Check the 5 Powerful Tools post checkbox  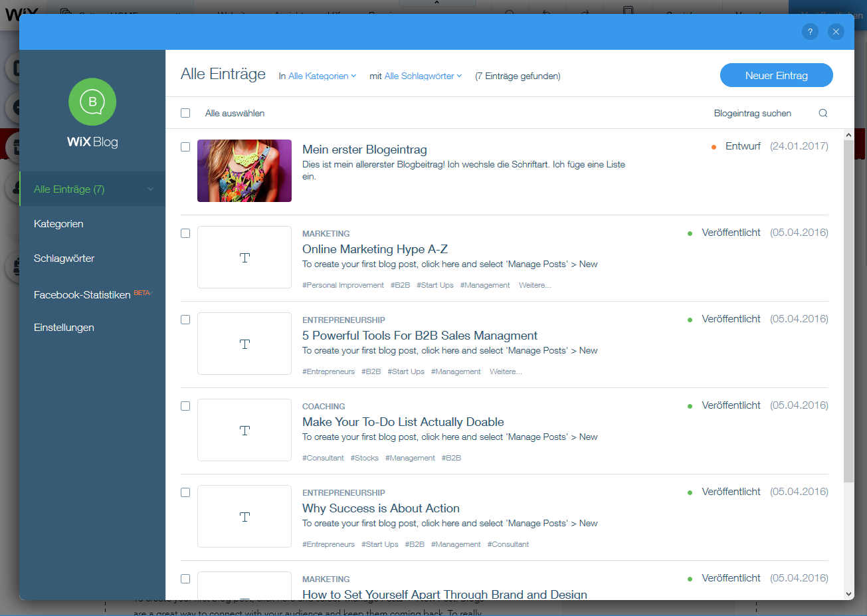click(185, 320)
